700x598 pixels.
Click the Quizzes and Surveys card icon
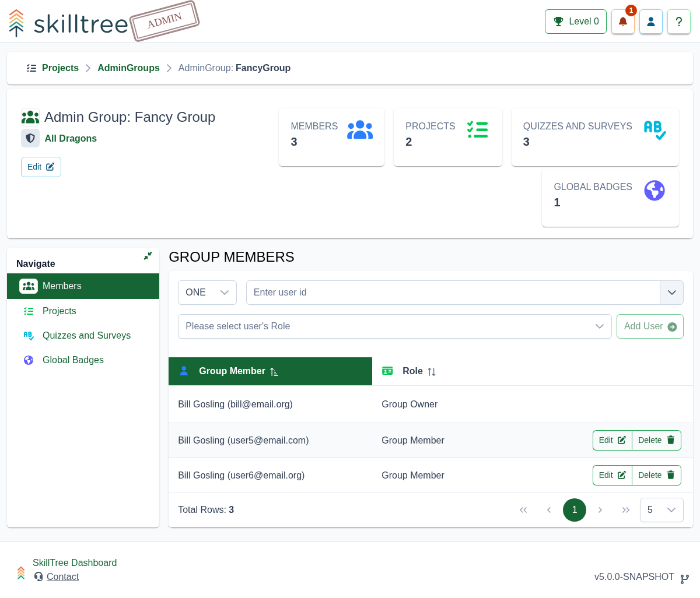pos(655,130)
